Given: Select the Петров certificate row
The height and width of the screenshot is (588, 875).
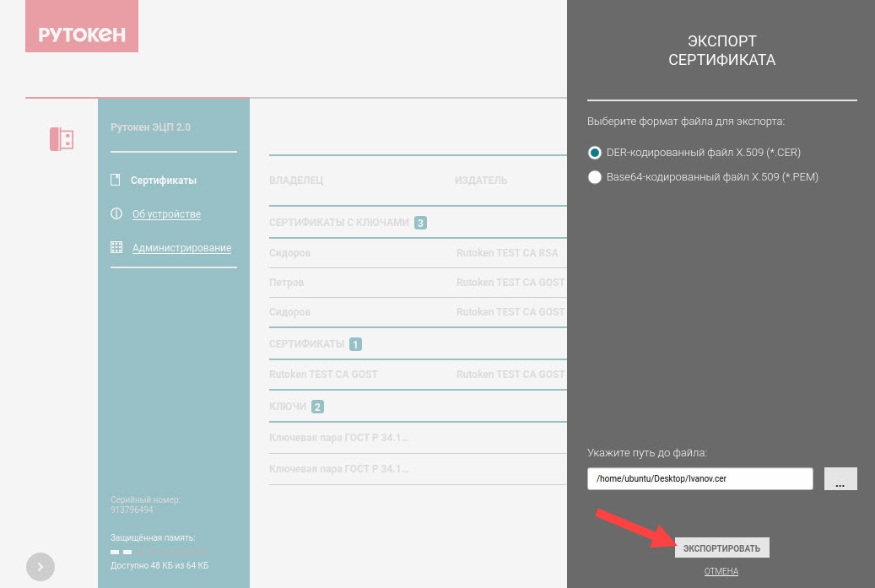Looking at the screenshot, I should (418, 283).
